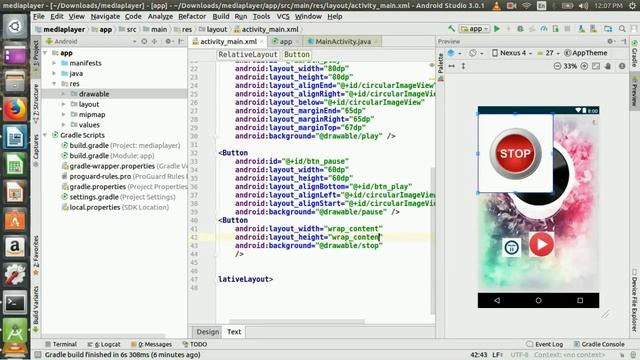Image resolution: width=640 pixels, height=360 pixels.
Task: Open the Refactor menu
Action: click(x=192, y=16)
